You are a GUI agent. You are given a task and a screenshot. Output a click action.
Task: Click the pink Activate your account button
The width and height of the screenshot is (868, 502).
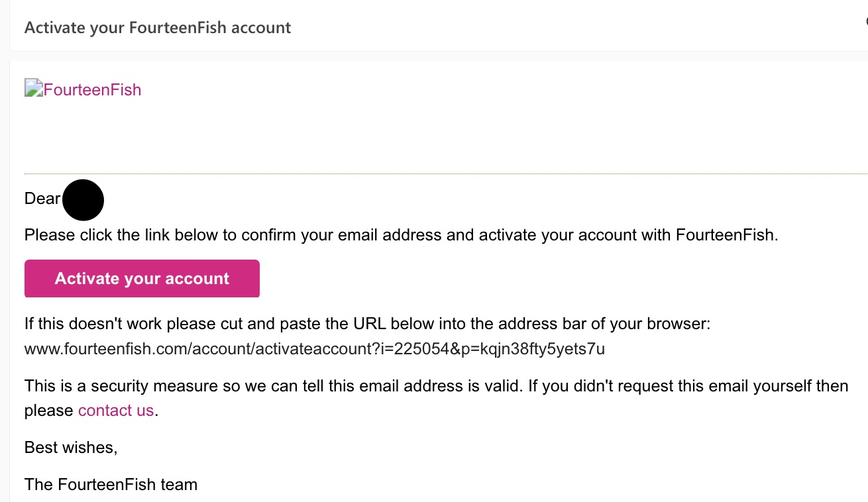pos(142,279)
